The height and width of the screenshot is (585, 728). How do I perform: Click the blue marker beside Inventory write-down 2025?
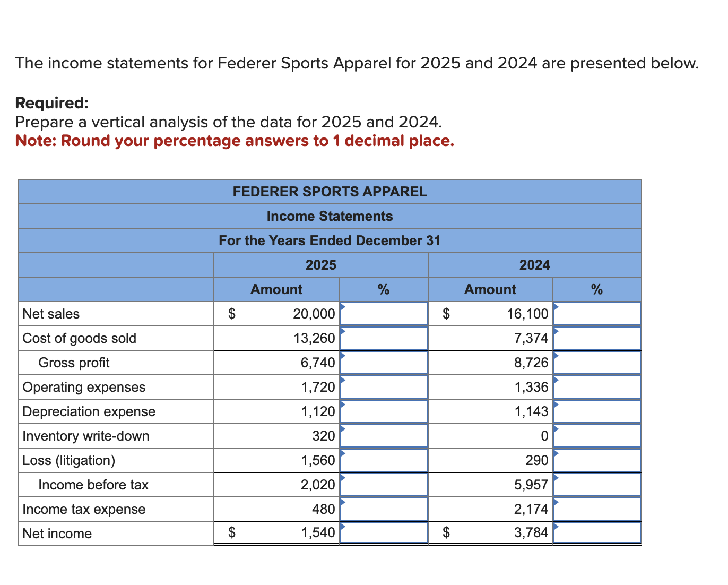(343, 430)
